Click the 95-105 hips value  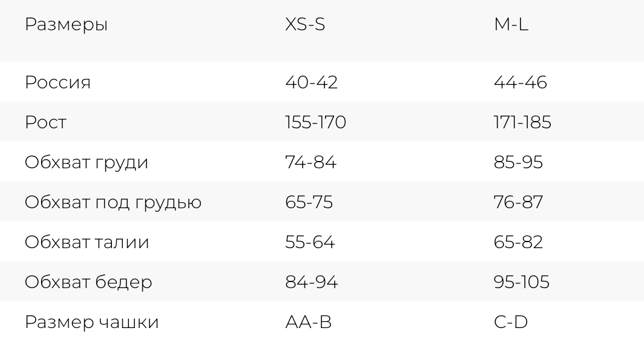(x=521, y=282)
